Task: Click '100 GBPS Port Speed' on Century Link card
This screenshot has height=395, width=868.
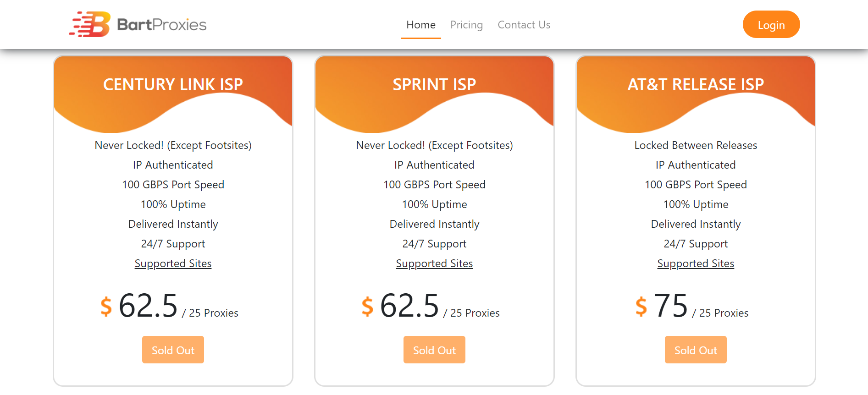Action: click(173, 185)
